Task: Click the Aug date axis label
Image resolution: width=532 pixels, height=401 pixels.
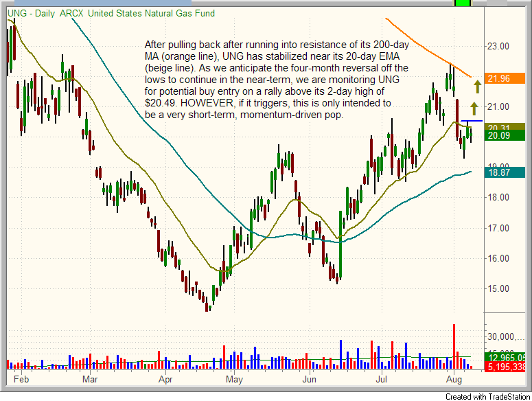Action: coord(454,379)
